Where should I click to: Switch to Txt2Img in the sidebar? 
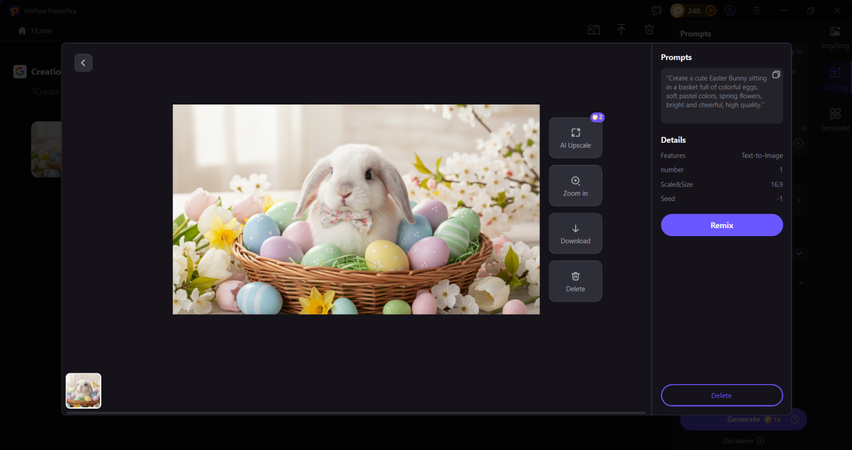click(835, 78)
